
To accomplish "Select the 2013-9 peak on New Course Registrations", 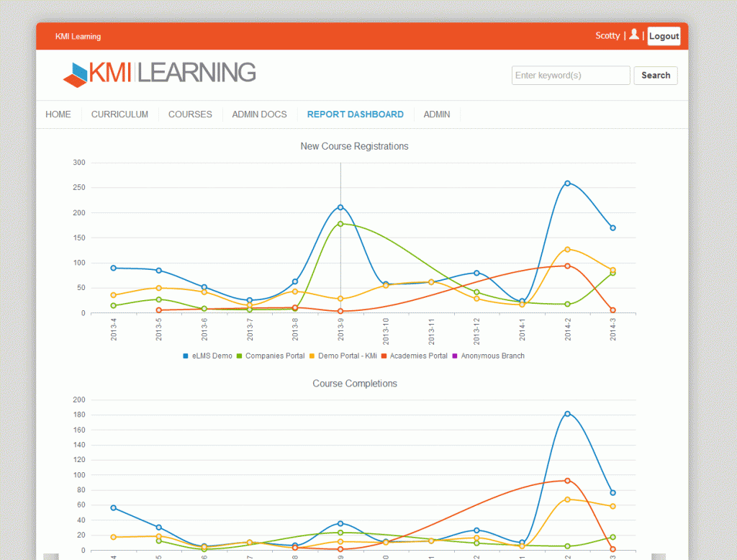I will point(340,208).
